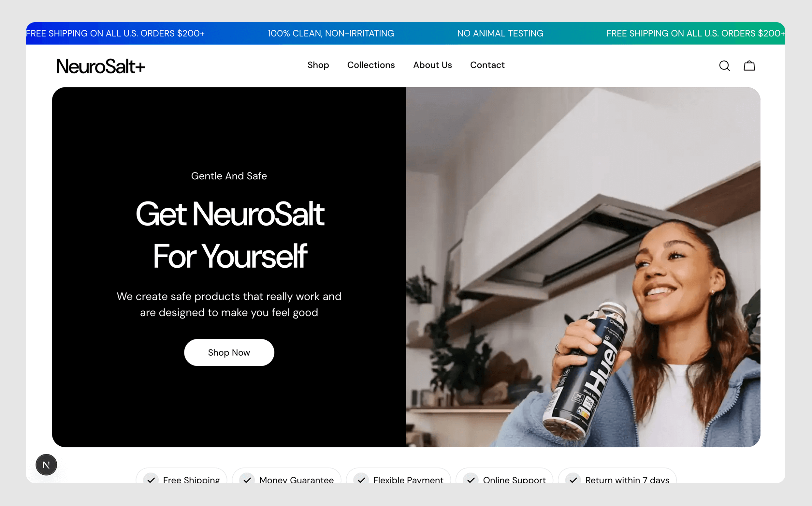The height and width of the screenshot is (506, 812).
Task: Click the 100% Clean, Non-Irritating banner text
Action: (331, 34)
